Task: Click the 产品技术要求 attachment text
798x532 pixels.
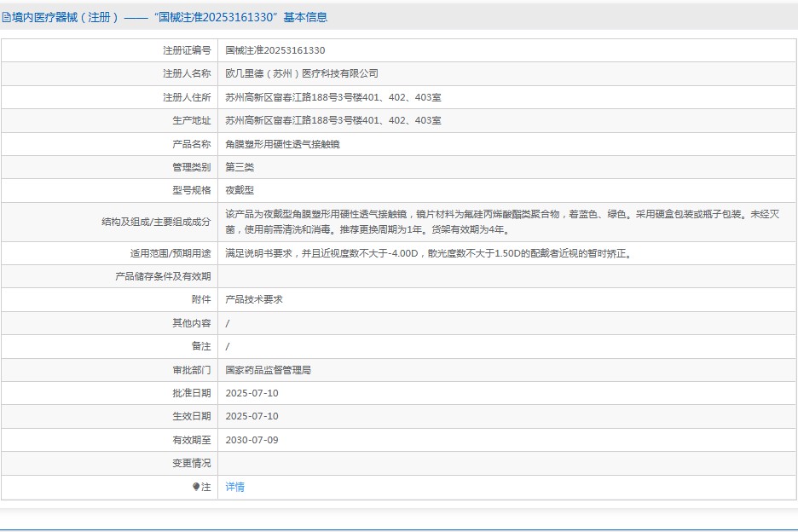Action: click(254, 299)
